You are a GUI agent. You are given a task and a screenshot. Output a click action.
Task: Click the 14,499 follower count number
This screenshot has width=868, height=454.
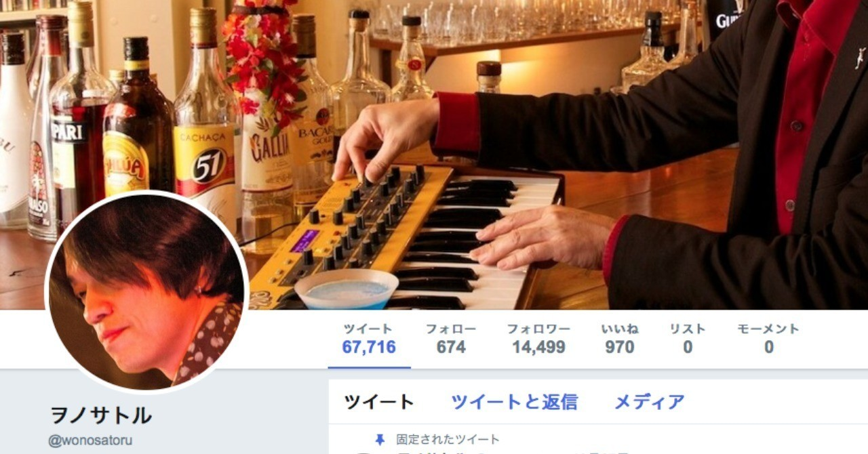click(x=538, y=348)
